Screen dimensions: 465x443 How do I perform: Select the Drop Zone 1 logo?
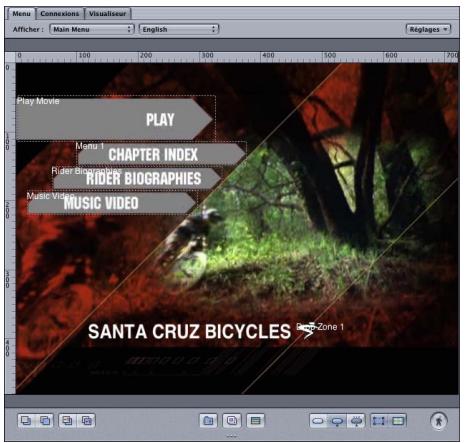307,330
